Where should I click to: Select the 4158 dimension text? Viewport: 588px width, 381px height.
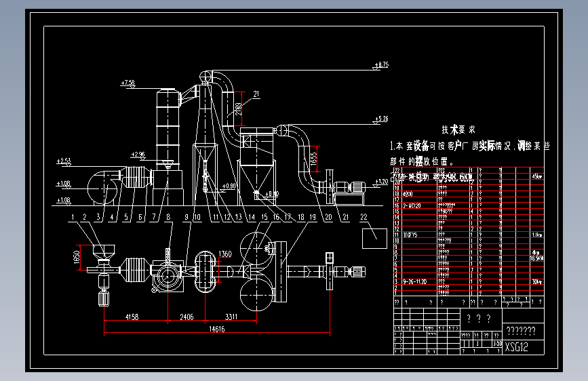coord(132,317)
